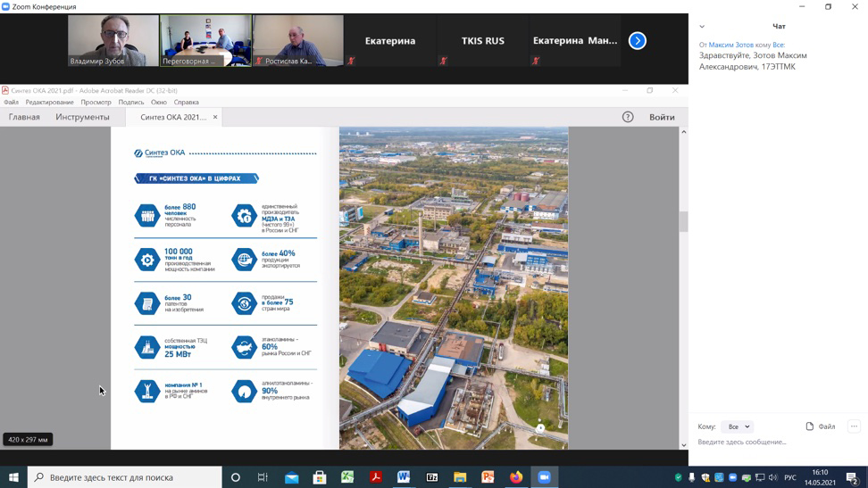Click the '100 000 тонн в год' gear icon
Screen dimensions: 868x488
pos(147,260)
